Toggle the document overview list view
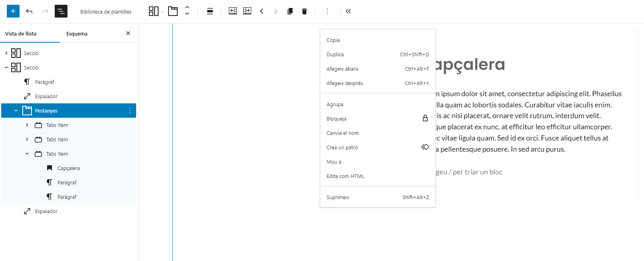Image resolution: width=644 pixels, height=261 pixels. point(61,11)
